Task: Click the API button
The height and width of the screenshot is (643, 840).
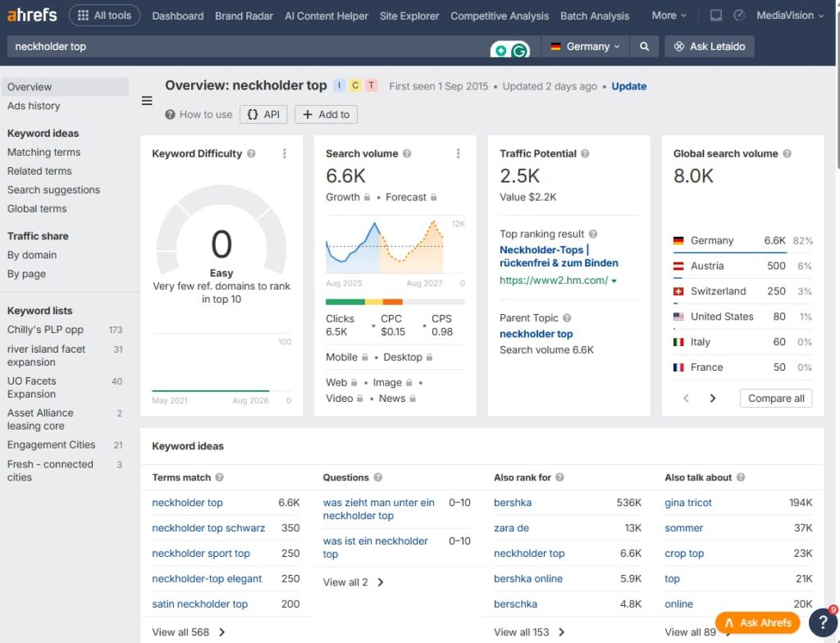Action: [263, 115]
